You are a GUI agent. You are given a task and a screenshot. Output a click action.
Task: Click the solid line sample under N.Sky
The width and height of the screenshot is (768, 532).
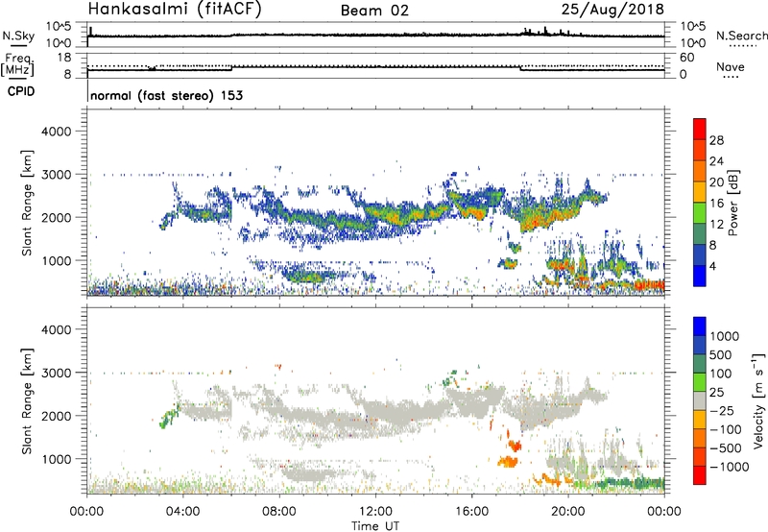(x=18, y=46)
